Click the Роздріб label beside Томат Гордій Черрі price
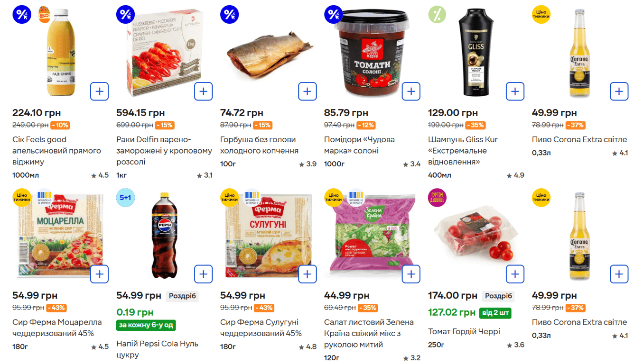The image size is (643, 364). (x=499, y=296)
